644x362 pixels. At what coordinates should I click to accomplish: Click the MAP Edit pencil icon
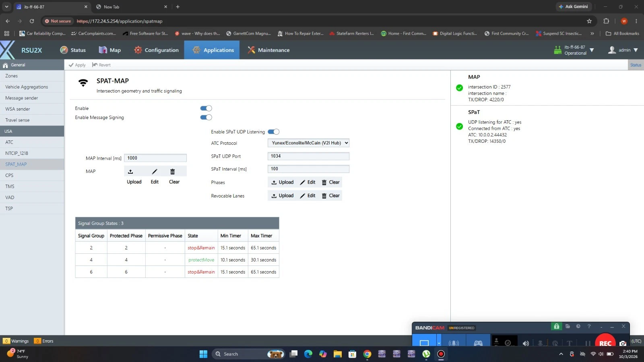[155, 172]
